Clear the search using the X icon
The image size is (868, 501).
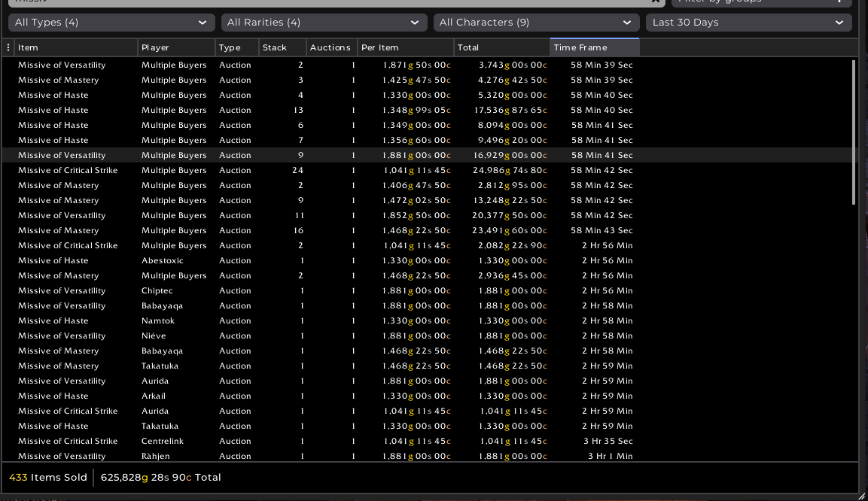[654, 2]
